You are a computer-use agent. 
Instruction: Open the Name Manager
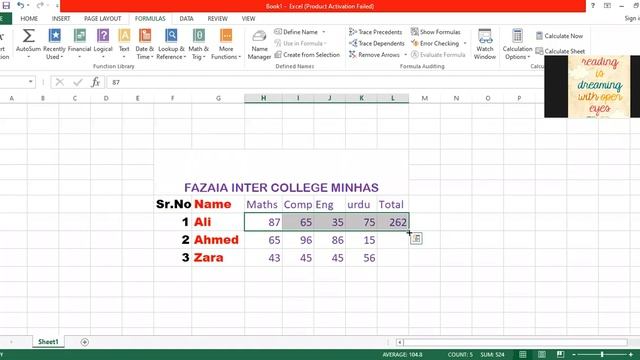pyautogui.click(x=259, y=45)
